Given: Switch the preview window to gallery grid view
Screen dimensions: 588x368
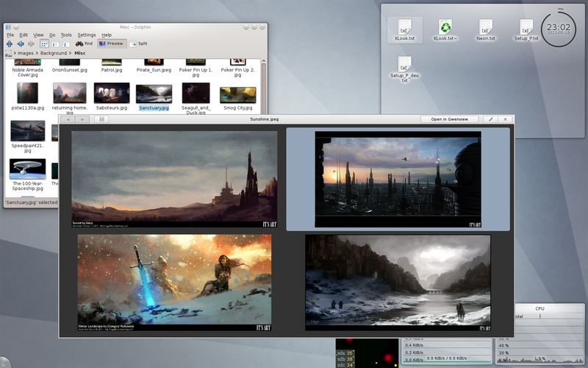Looking at the screenshot, I should pyautogui.click(x=101, y=118).
